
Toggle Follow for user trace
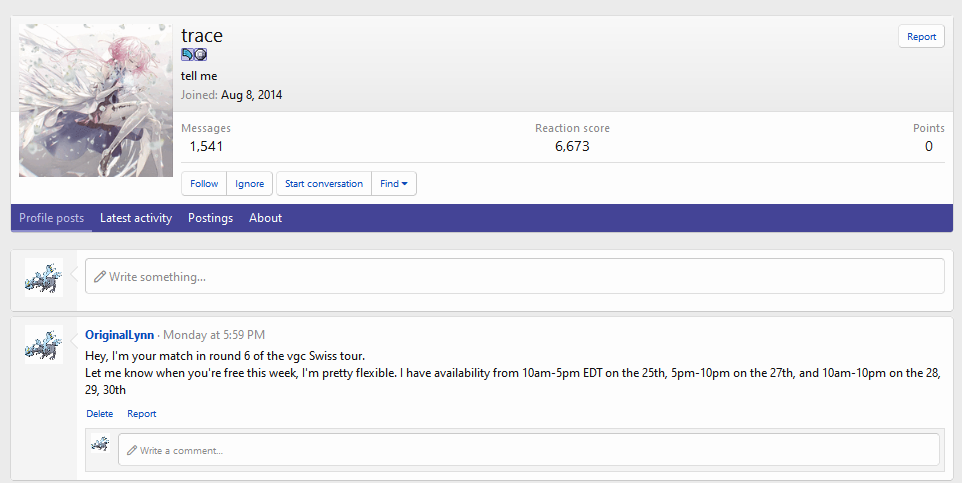tap(204, 184)
